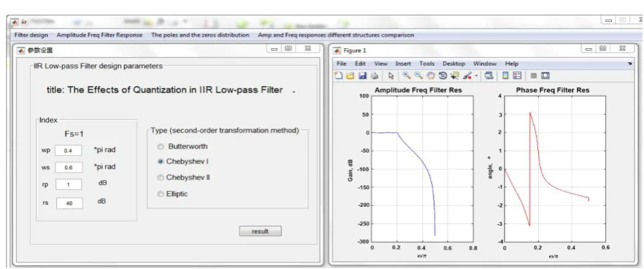Click the Insert Legend icon

[517, 76]
